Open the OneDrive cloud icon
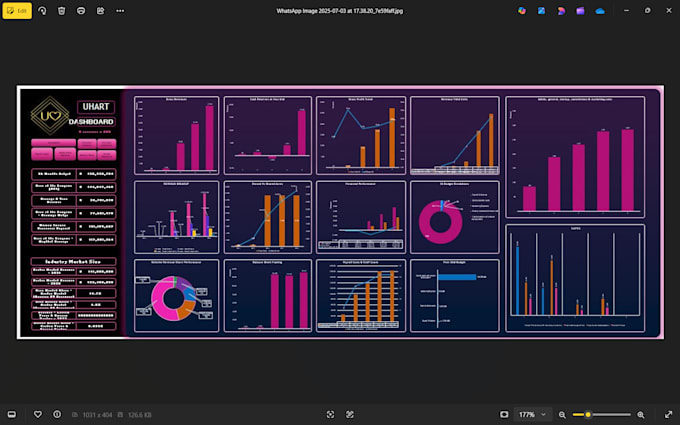The height and width of the screenshot is (425, 680). point(600,11)
